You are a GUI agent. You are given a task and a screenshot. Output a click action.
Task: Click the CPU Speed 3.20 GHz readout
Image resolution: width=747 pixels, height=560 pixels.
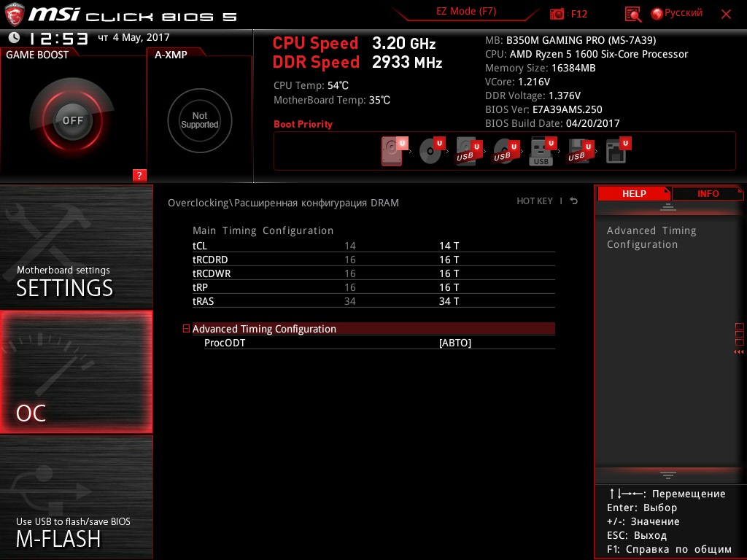pos(354,43)
